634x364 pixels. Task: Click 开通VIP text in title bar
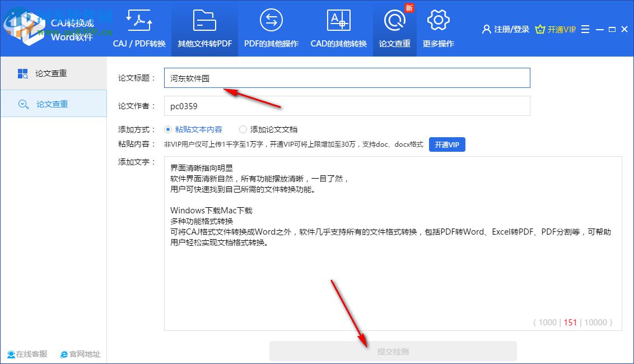[561, 29]
